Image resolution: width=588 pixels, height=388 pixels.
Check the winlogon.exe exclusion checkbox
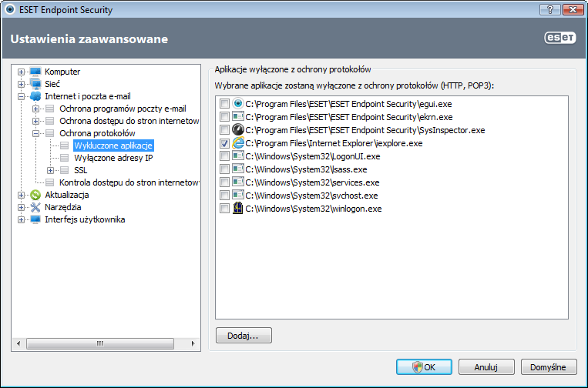(224, 209)
